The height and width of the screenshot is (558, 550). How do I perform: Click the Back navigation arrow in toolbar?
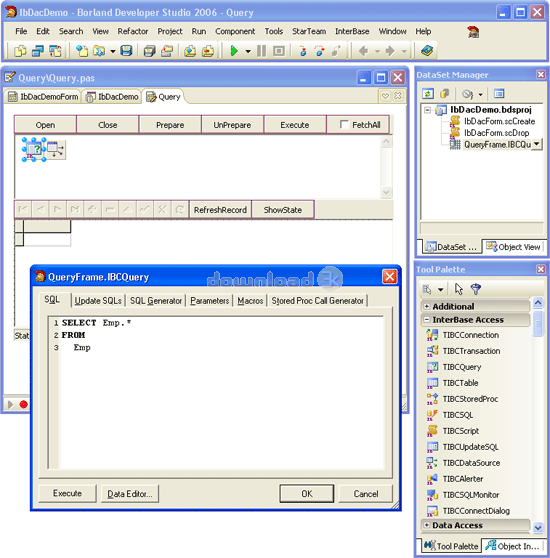pyautogui.click(x=363, y=51)
